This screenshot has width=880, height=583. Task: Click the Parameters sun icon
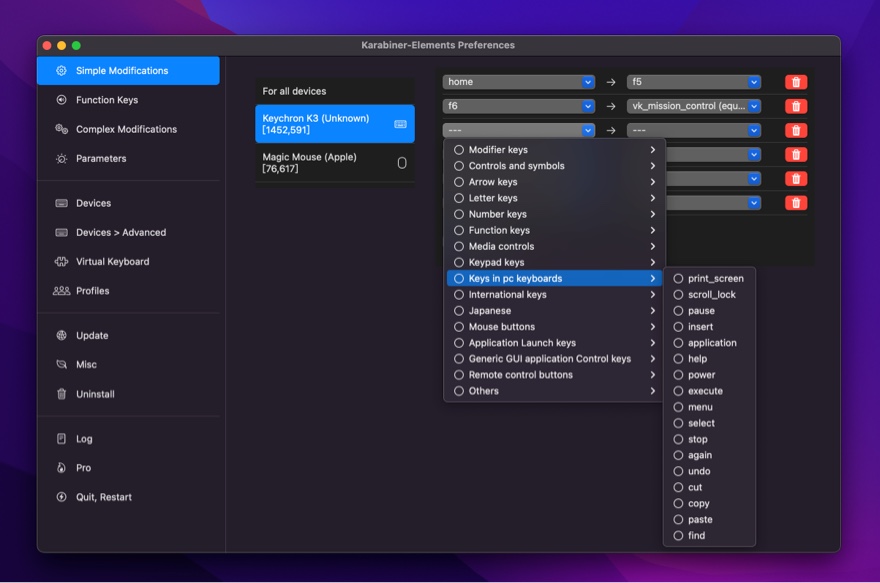[x=61, y=158]
